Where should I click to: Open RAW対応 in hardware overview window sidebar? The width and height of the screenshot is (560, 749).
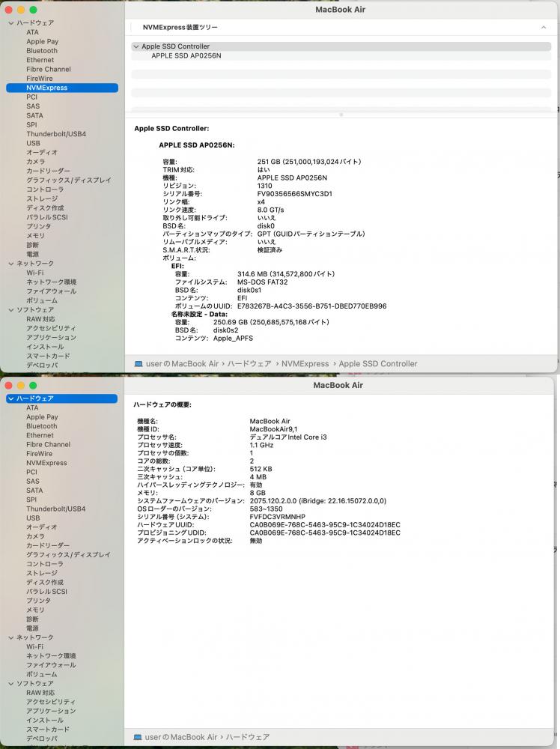tap(40, 693)
